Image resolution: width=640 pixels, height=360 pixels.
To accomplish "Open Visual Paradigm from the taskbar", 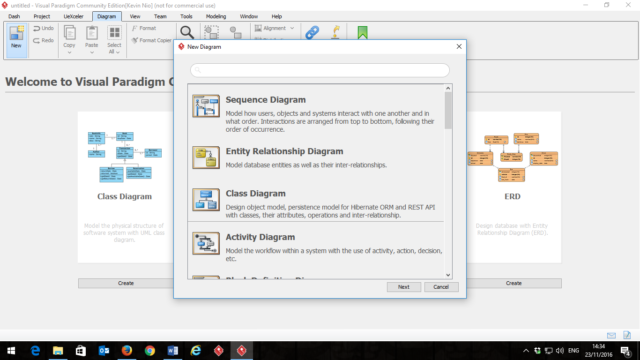I will (x=242, y=351).
